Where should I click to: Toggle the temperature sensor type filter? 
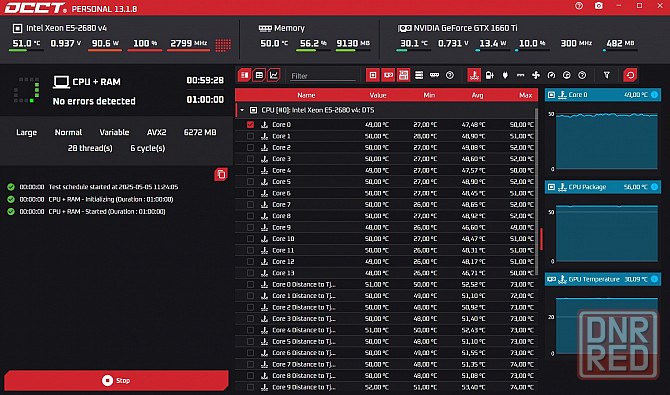[x=474, y=75]
